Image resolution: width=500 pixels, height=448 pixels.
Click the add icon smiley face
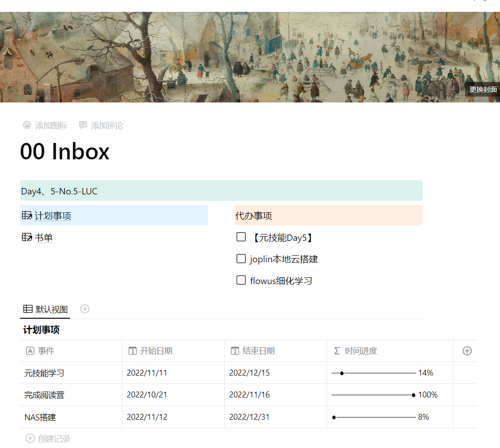click(x=27, y=125)
